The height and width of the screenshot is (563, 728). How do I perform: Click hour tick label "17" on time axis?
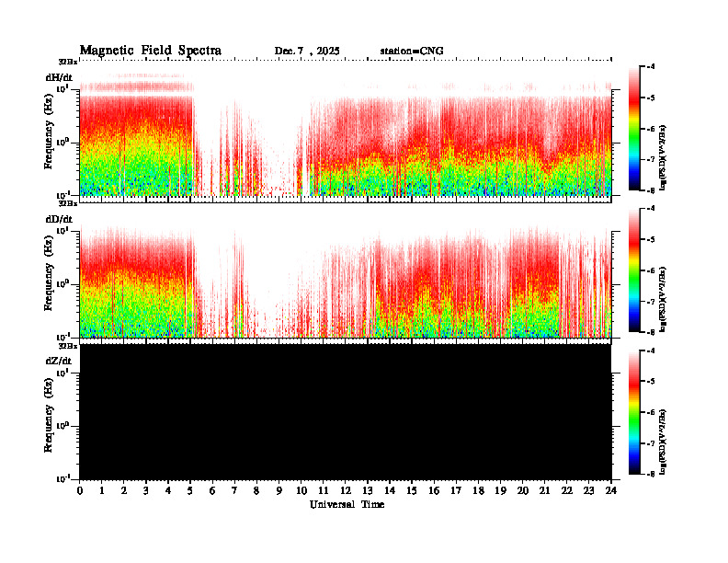[x=457, y=490]
